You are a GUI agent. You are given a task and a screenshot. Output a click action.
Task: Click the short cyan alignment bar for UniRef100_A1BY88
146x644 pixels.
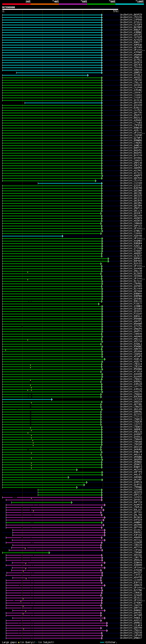tap(33, 236)
